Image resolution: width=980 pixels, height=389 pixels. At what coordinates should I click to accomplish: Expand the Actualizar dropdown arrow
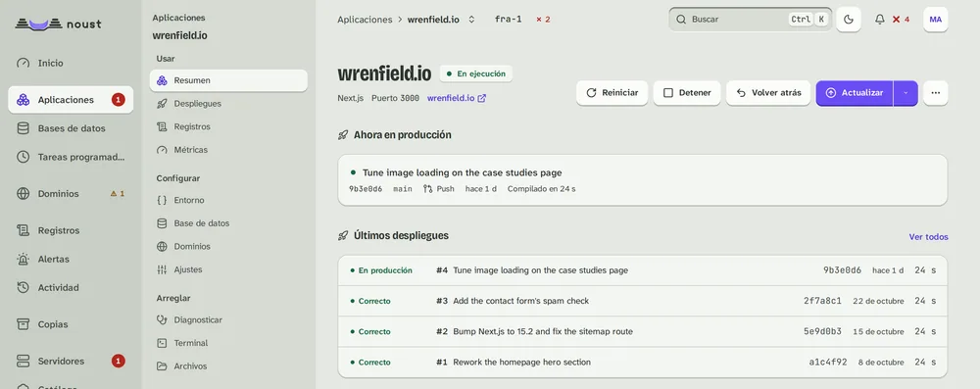(906, 92)
